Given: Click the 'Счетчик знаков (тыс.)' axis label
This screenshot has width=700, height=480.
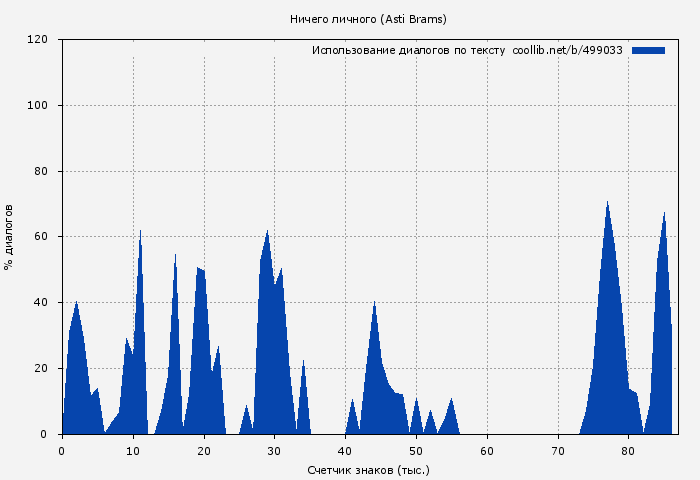Looking at the screenshot, I should point(368,469).
